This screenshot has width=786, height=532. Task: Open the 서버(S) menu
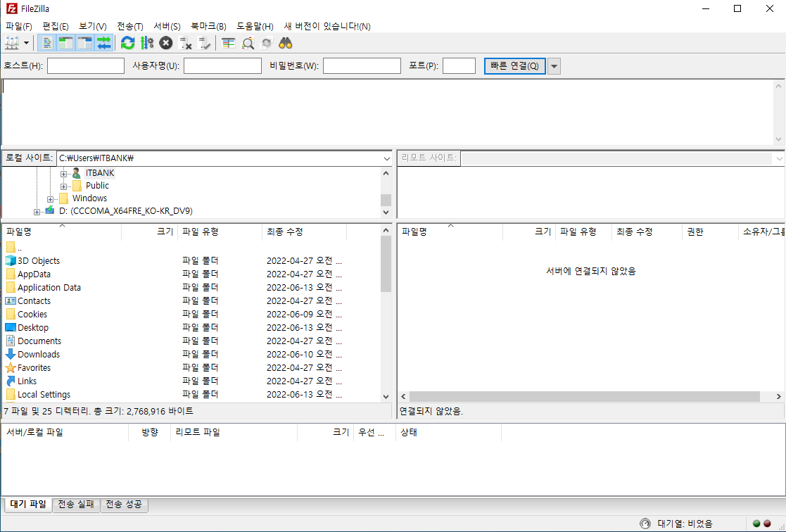(167, 26)
